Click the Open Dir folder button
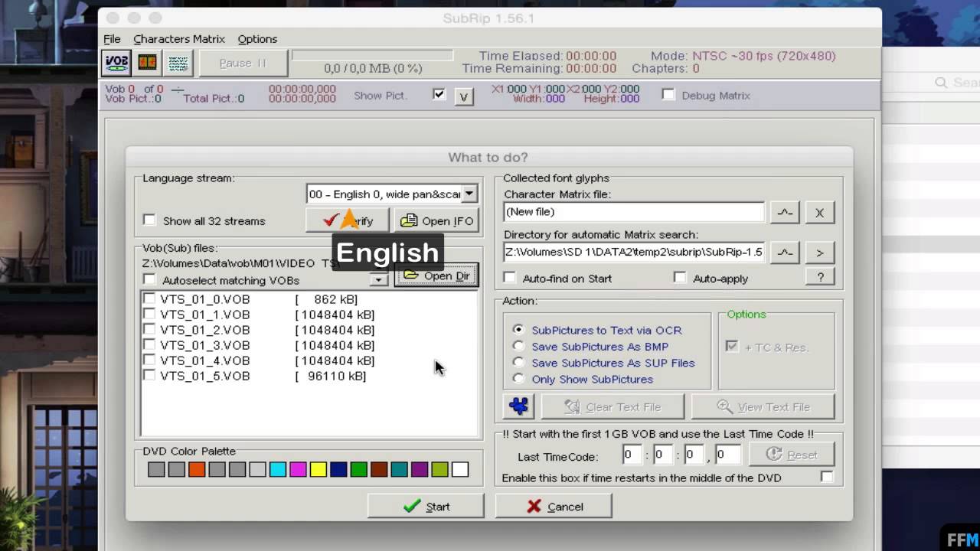This screenshot has width=980, height=551. coord(436,275)
